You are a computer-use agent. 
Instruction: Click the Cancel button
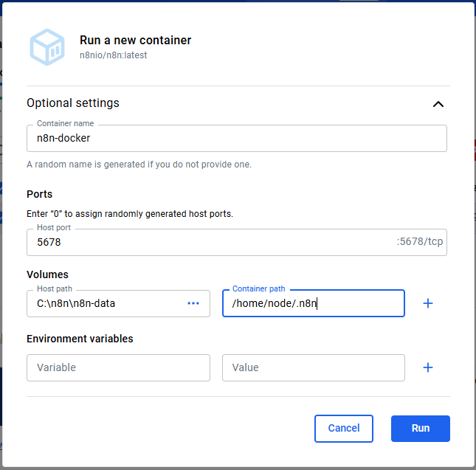point(344,429)
